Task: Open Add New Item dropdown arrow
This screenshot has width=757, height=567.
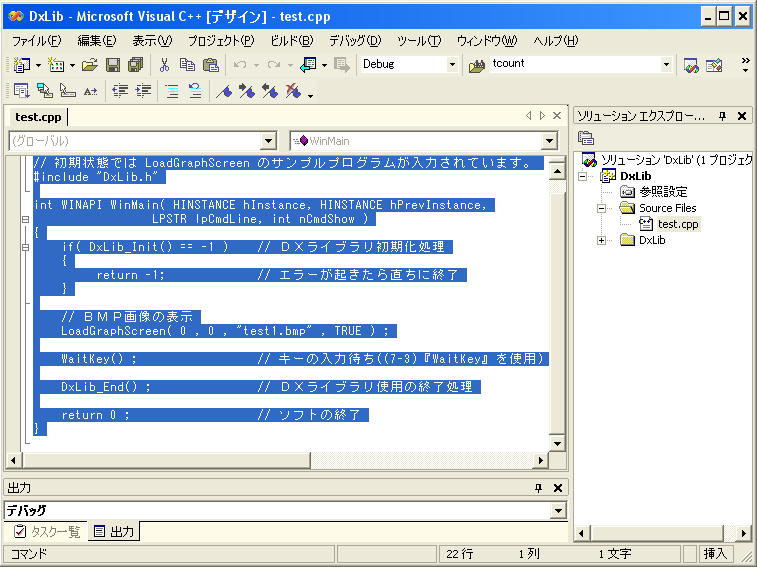Action: tap(72, 65)
